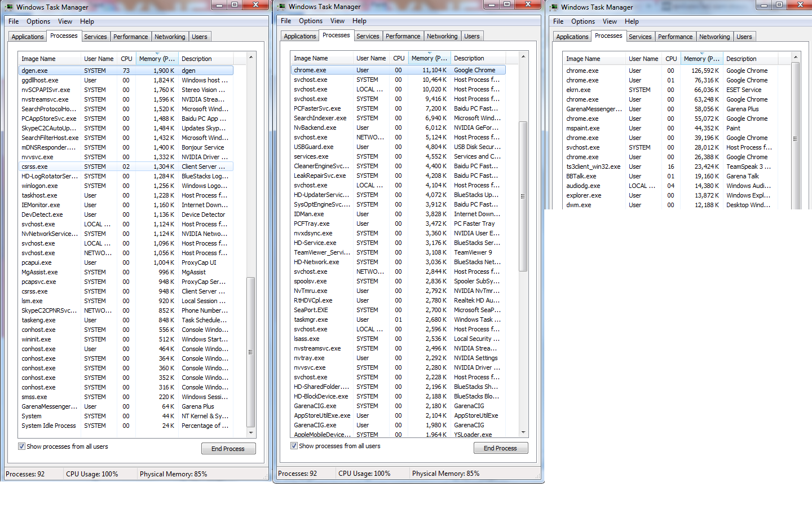812x508 pixels.
Task: Select BBTalk.exe process row
Action: click(670, 176)
